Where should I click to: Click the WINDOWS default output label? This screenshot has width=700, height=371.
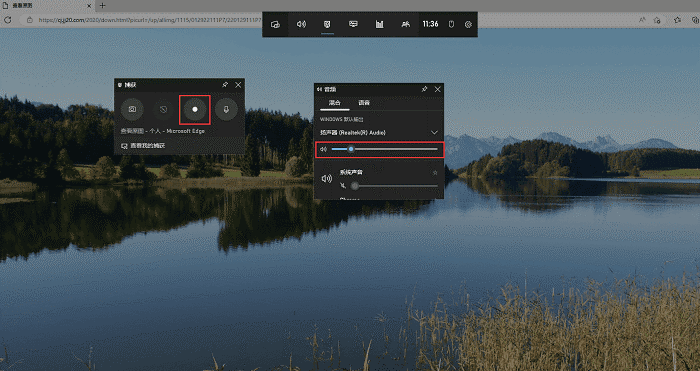tap(342, 120)
